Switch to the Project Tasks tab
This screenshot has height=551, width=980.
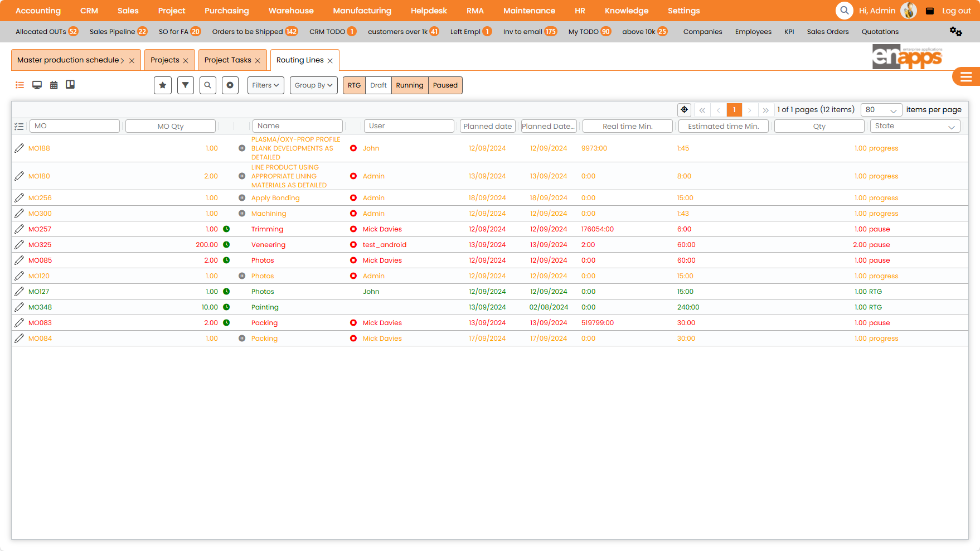228,60
